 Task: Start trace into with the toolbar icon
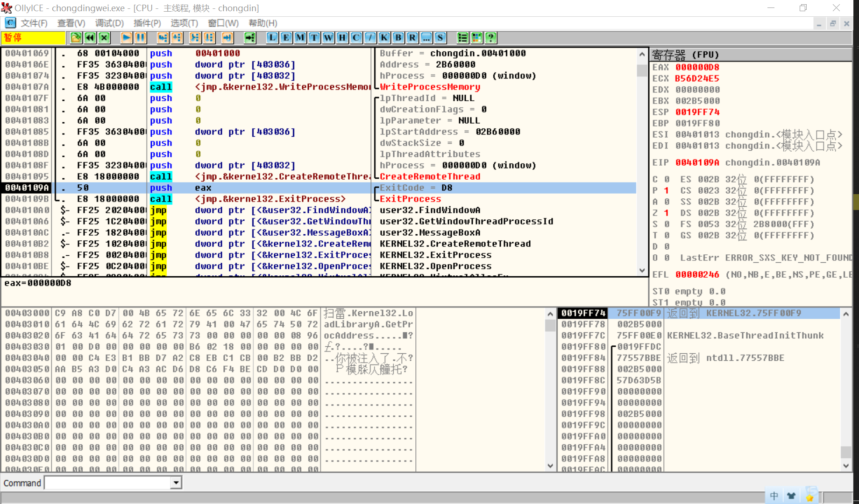195,38
